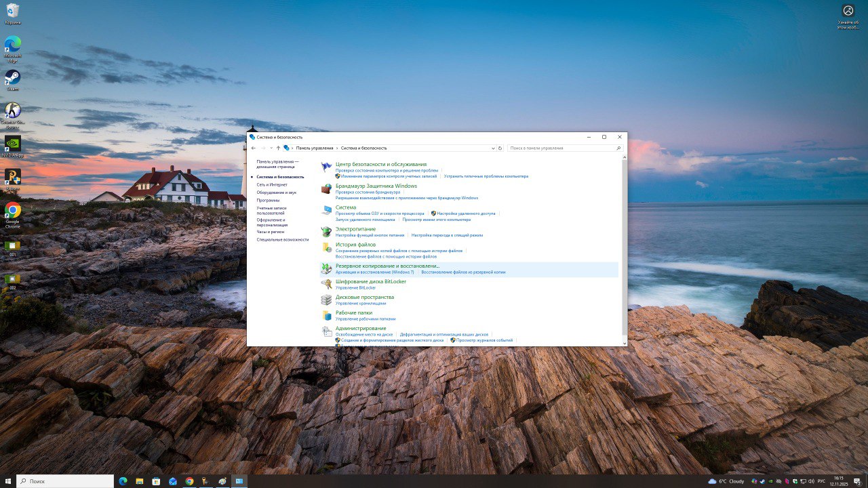The image size is (868, 488).
Task: Click the vertical scrollbar down arrow
Action: point(625,344)
